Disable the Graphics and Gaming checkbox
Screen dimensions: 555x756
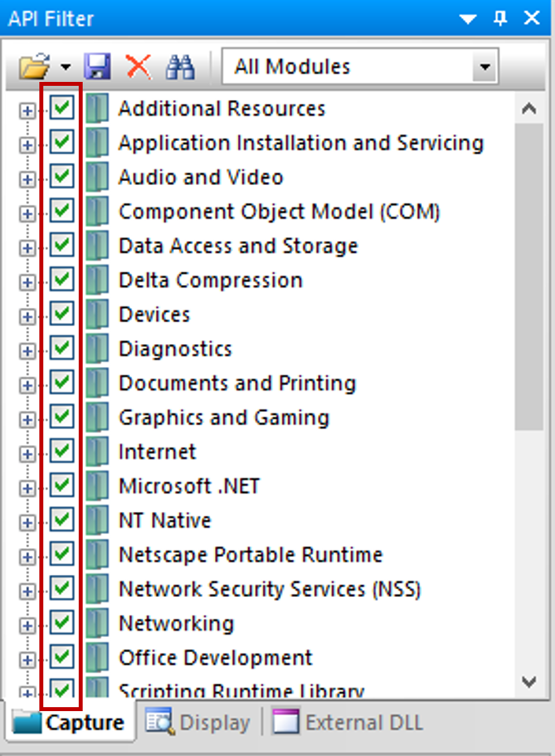(x=62, y=417)
